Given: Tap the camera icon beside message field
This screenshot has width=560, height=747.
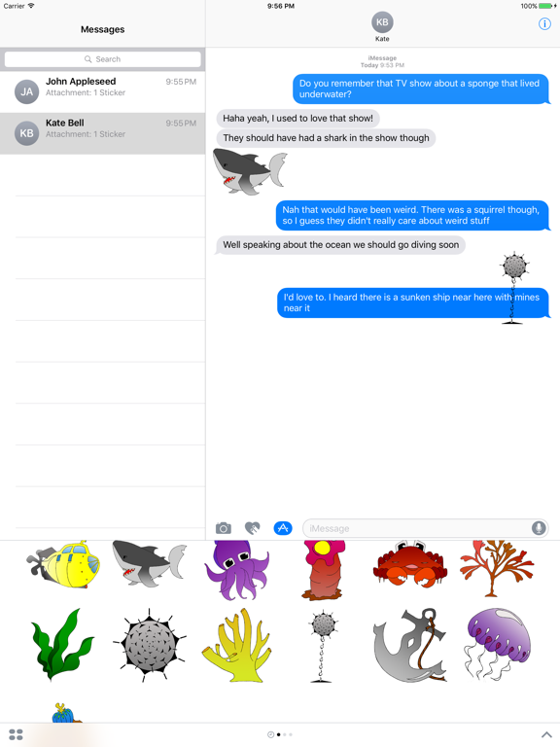Looking at the screenshot, I should (x=224, y=528).
